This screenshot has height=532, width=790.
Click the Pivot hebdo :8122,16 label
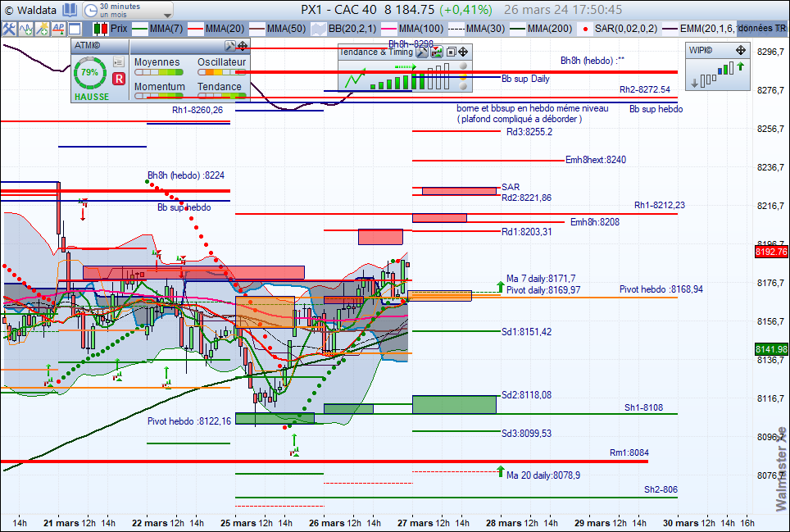point(189,421)
